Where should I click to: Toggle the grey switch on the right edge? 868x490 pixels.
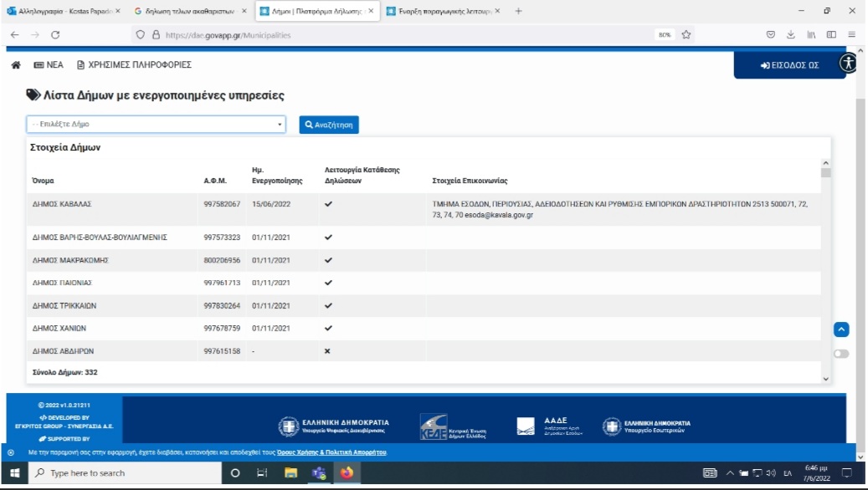pos(841,354)
